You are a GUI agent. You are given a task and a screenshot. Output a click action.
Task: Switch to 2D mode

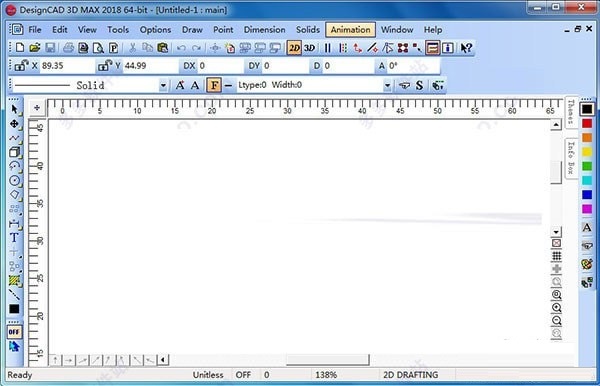(x=294, y=48)
